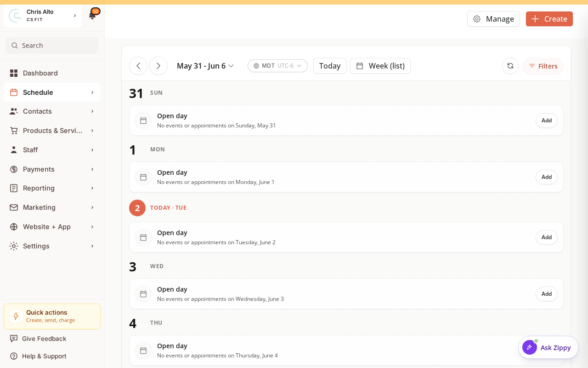The image size is (588, 368).
Task: Expand the Schedule submenu chevron
Action: (92, 92)
